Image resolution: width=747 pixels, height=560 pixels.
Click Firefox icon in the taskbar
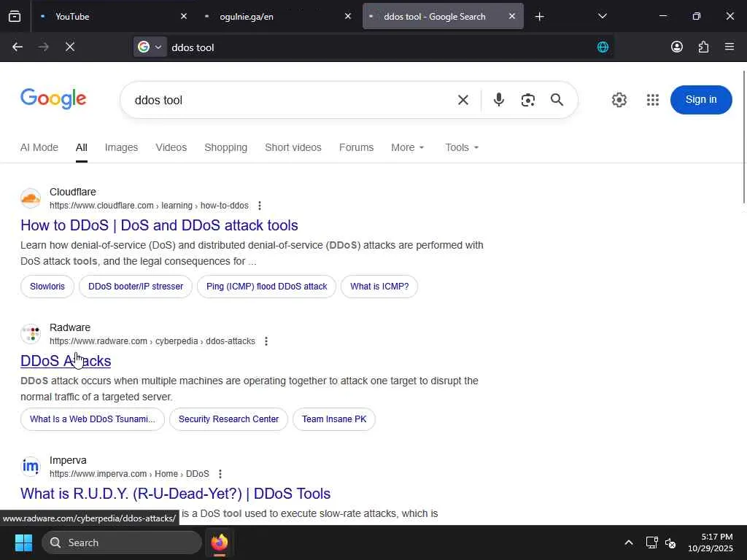point(219,542)
